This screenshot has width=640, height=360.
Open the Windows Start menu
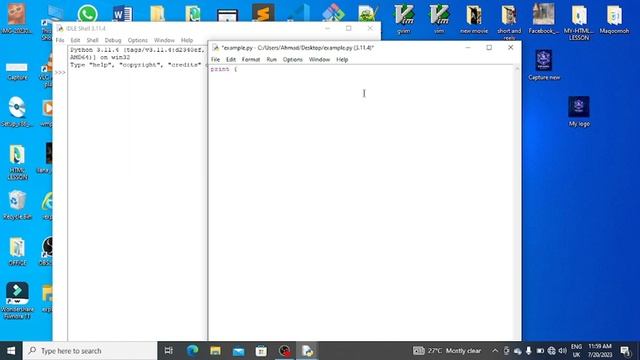pyautogui.click(x=11, y=351)
